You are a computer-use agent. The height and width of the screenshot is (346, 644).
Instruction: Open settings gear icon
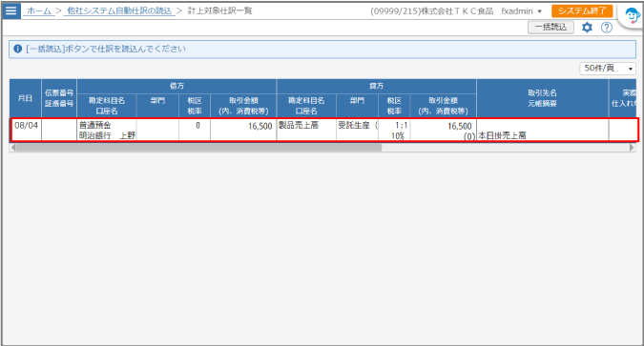(588, 28)
